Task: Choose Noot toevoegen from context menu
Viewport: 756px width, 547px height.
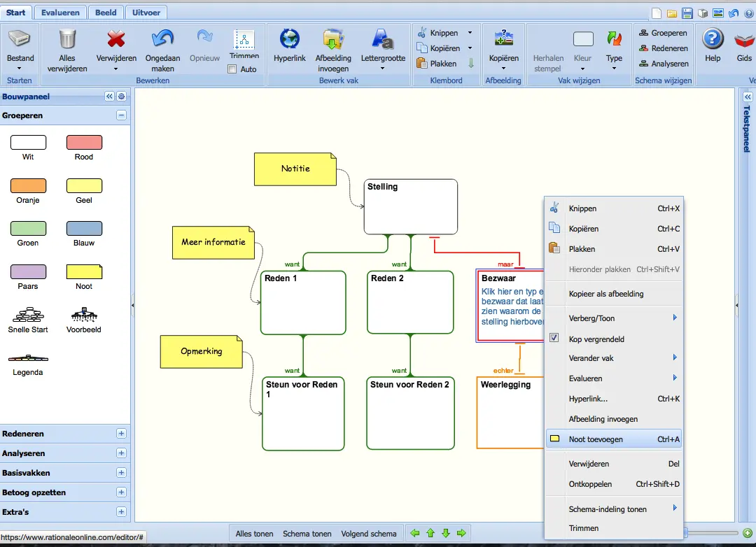Action: click(x=595, y=439)
